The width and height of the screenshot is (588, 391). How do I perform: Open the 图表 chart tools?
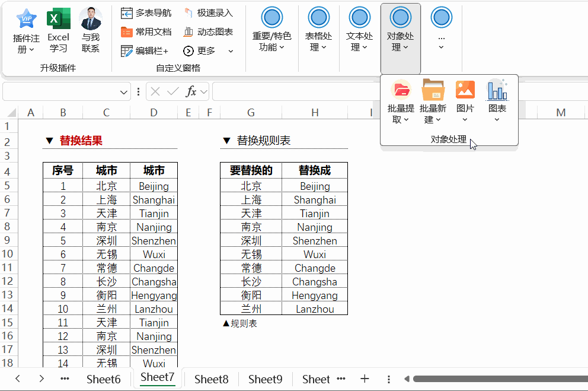tap(497, 101)
